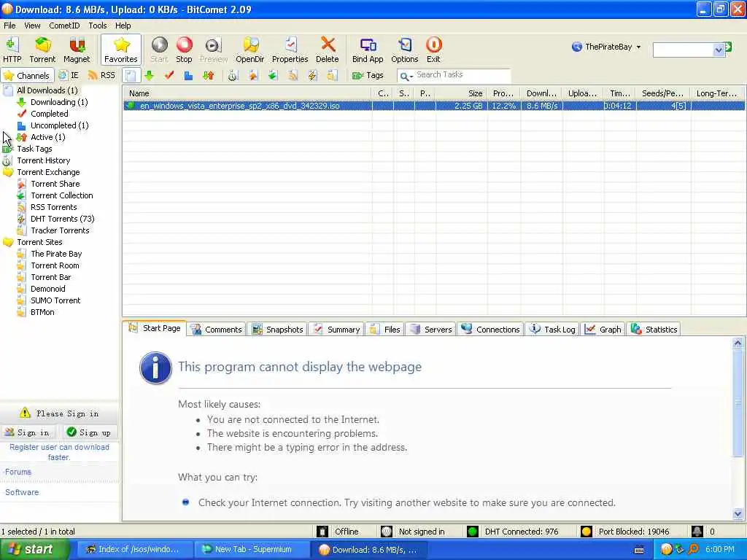Open the CometID menu
Viewport: 747px width, 560px height.
[x=64, y=26]
